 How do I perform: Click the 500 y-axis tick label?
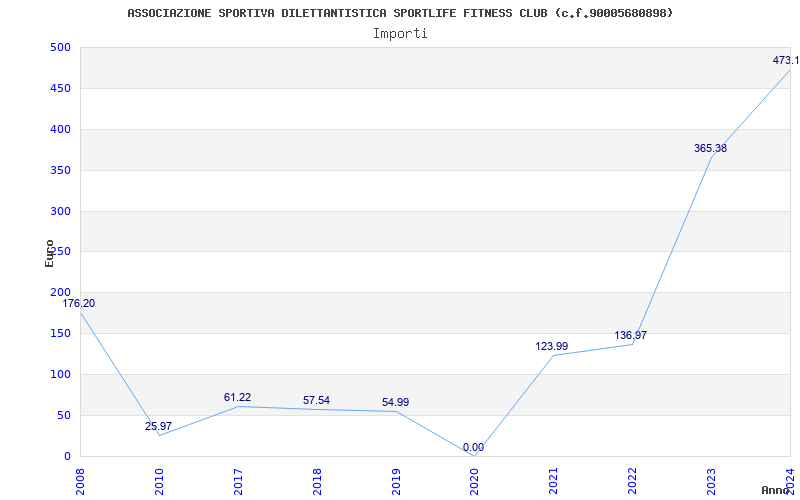[x=60, y=48]
